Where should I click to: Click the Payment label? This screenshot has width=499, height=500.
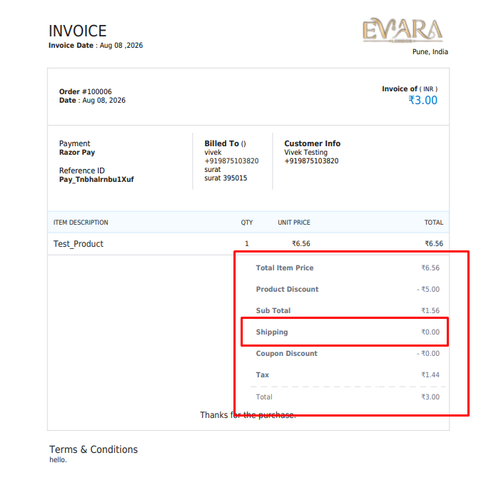coord(75,143)
